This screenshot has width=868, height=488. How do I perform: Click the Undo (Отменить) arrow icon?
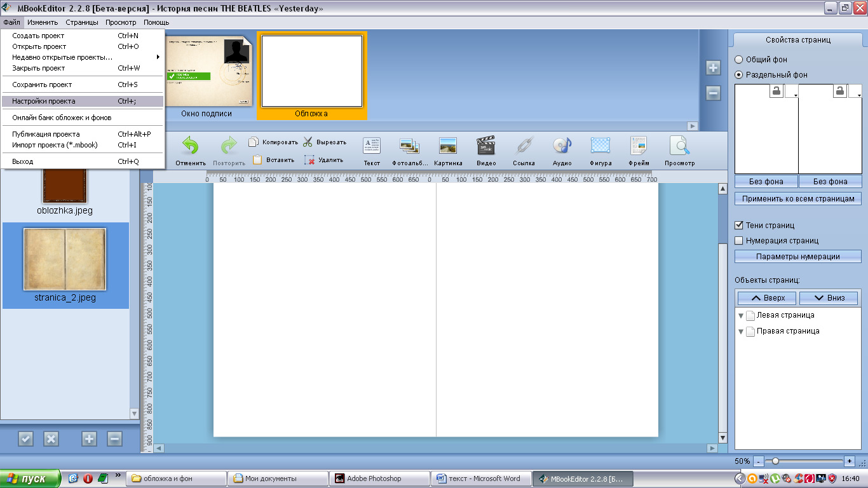click(191, 146)
